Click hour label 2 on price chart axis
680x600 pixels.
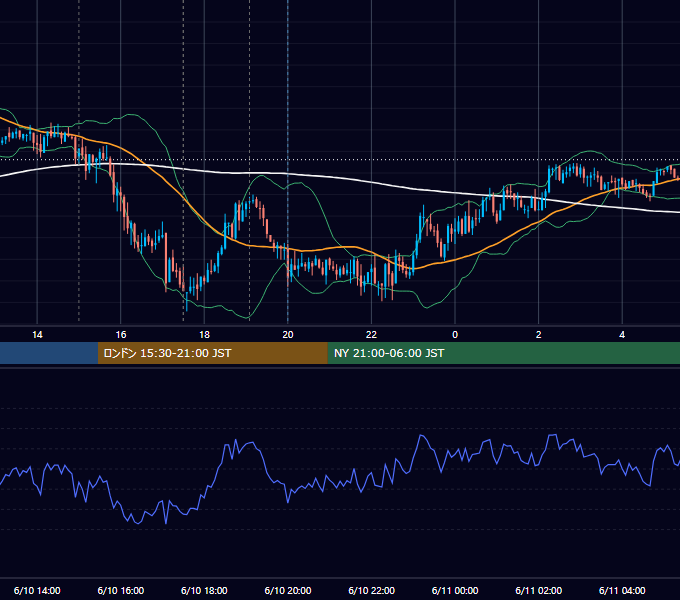[539, 335]
